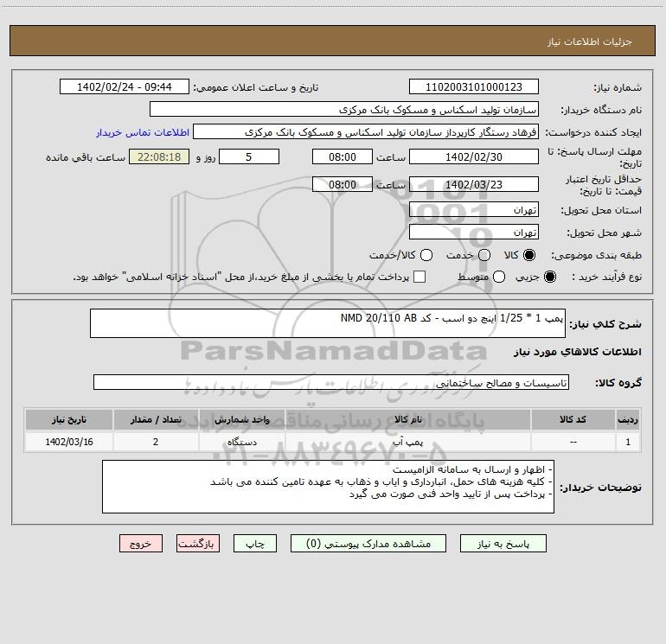666x644 pixels.
Task: Toggle the اسناد خزانه اسلامی payment checkbox
Action: click(419, 277)
